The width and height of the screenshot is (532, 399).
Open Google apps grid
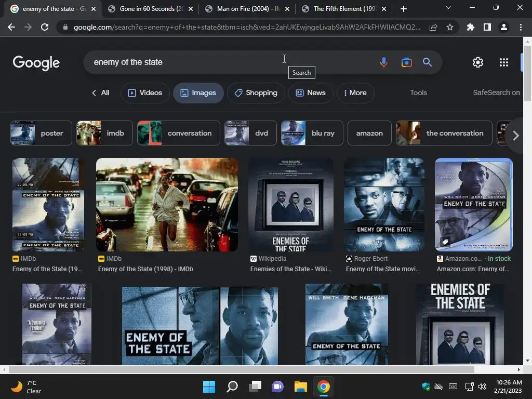[x=504, y=62]
